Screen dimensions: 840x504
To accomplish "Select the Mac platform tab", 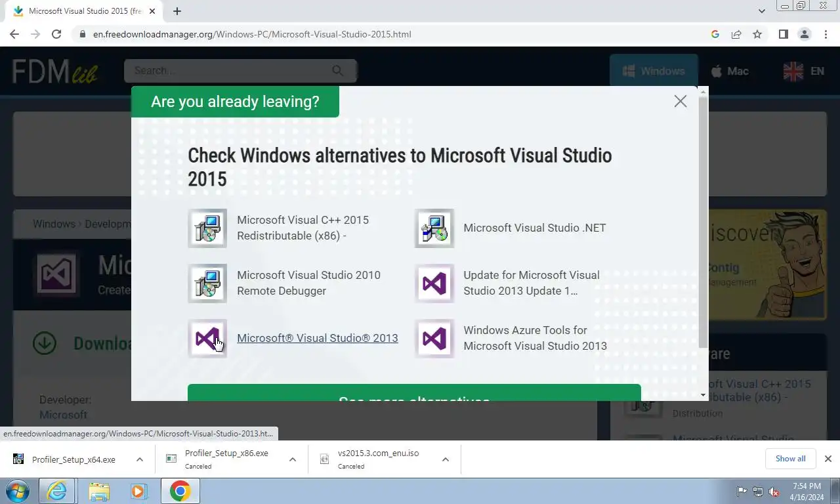I will click(x=730, y=71).
